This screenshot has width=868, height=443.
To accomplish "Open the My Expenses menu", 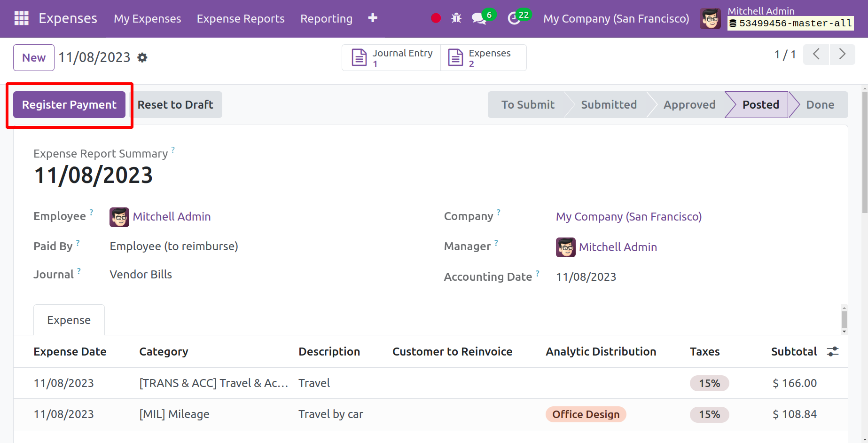I will click(x=148, y=19).
